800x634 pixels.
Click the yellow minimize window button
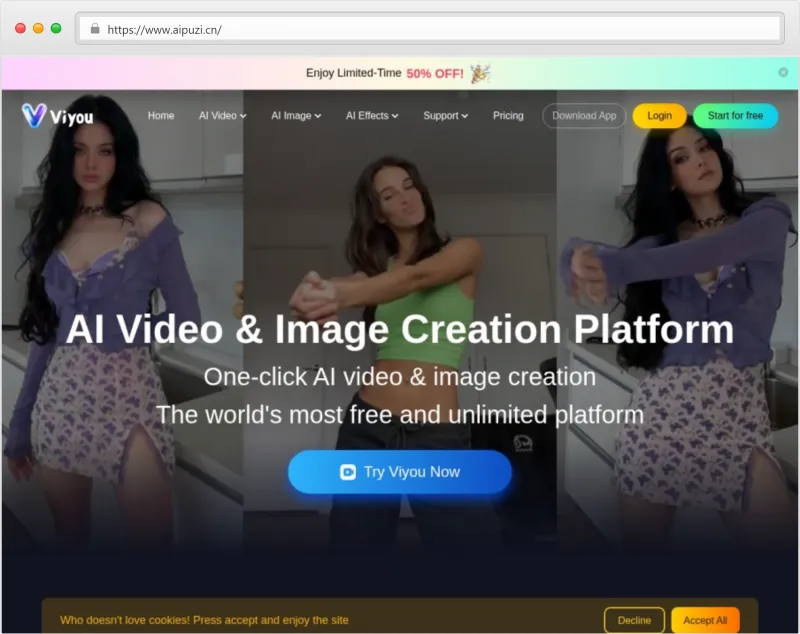[38, 29]
